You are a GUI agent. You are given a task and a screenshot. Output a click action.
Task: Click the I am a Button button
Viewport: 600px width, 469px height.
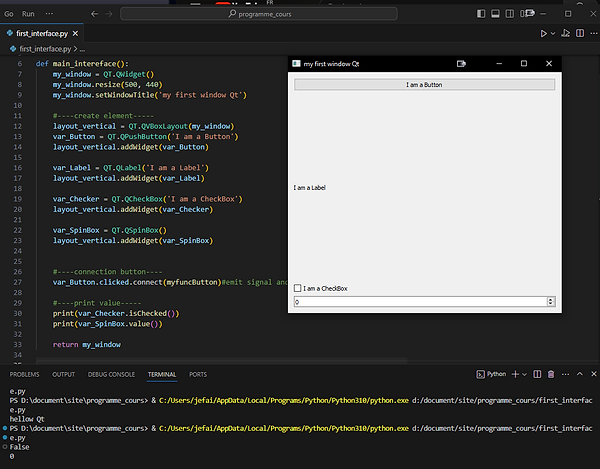pyautogui.click(x=424, y=85)
